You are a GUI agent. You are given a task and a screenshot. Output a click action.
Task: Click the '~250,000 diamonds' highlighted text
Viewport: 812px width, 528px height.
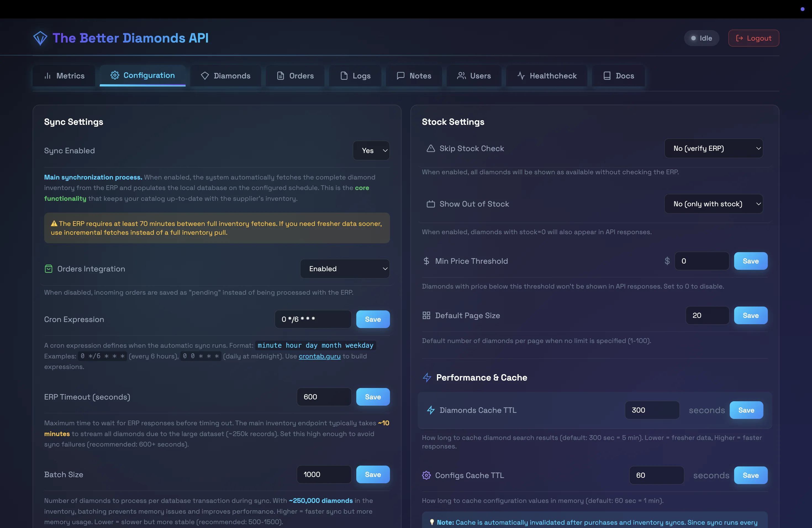(321, 500)
